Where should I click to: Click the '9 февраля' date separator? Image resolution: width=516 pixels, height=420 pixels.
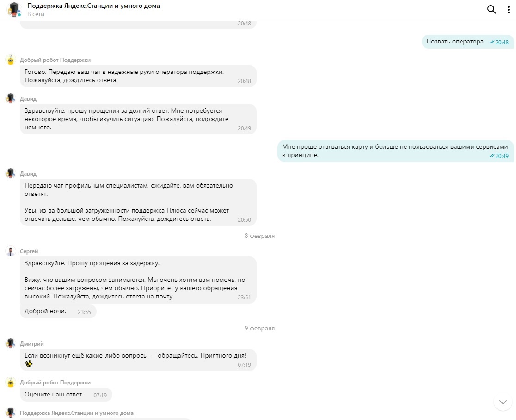point(259,329)
